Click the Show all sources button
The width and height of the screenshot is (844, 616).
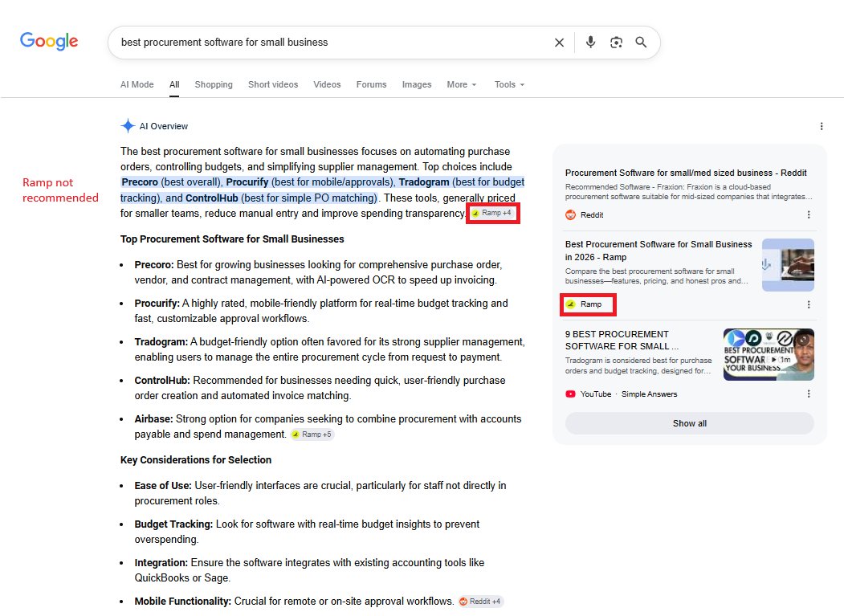pos(690,423)
